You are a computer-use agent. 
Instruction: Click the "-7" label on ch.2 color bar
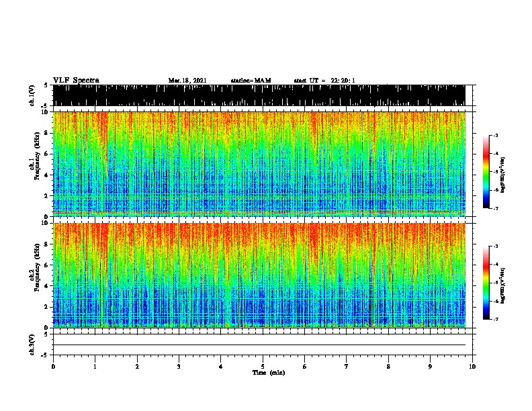click(496, 319)
